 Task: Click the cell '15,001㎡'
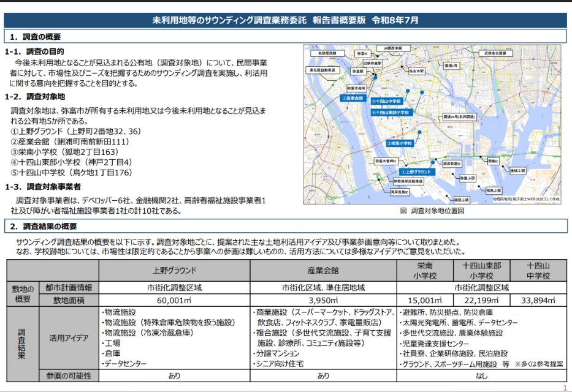pyautogui.click(x=425, y=300)
